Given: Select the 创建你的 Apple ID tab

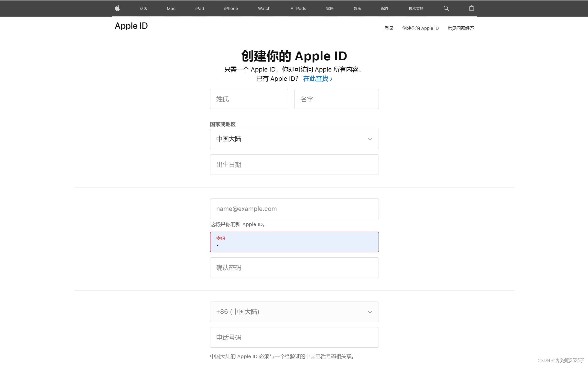Looking at the screenshot, I should [420, 28].
